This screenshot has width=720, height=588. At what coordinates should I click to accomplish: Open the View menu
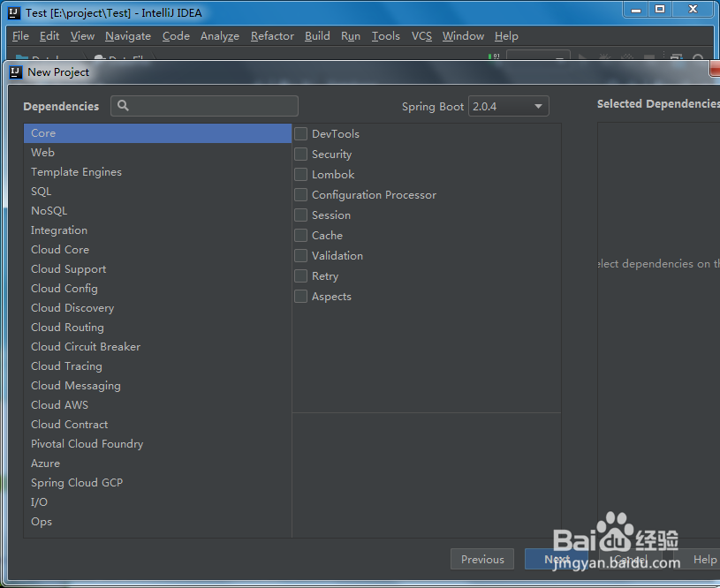pos(82,36)
